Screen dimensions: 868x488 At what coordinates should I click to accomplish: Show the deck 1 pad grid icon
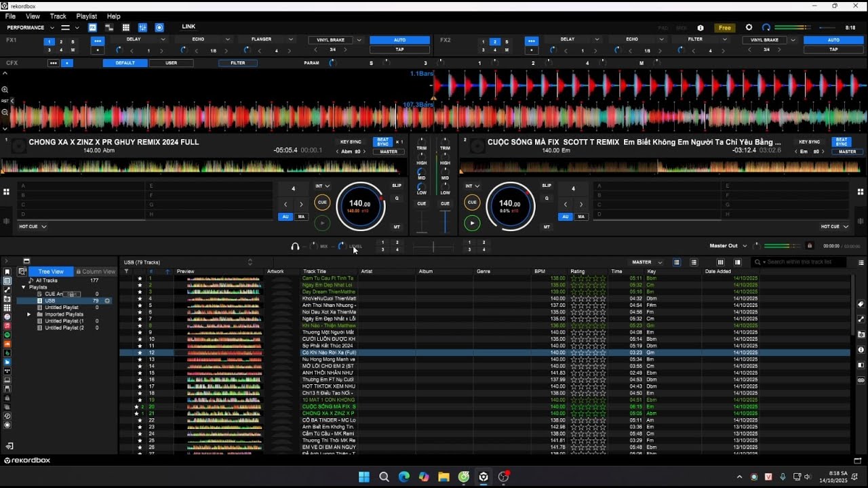tap(6, 191)
